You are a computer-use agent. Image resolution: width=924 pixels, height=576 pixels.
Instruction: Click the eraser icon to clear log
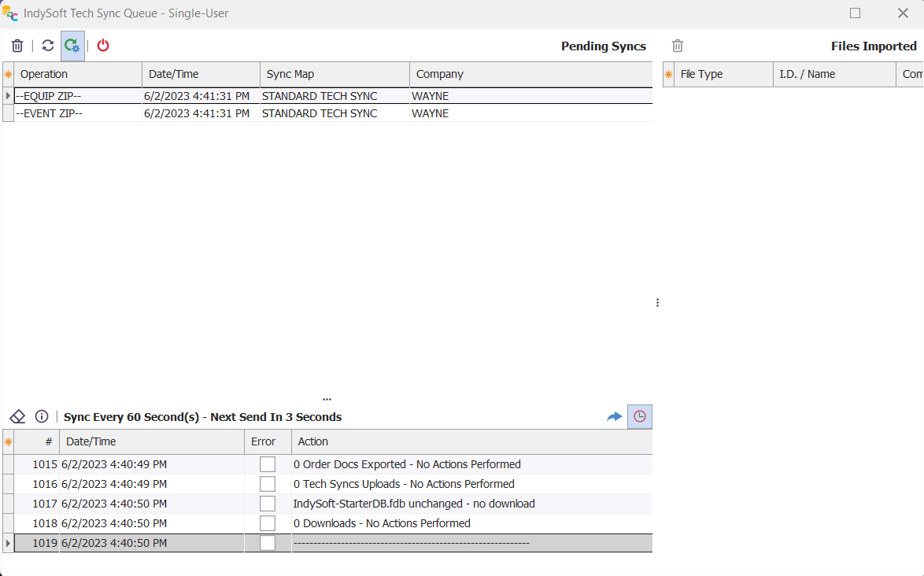18,416
